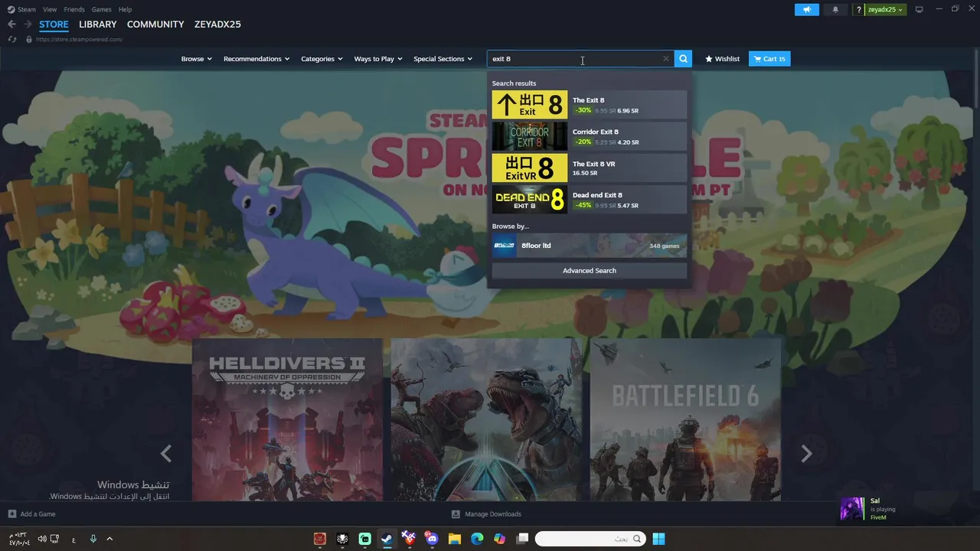Screen dimensions: 980x551
Task: Expand the zeyadx25 account dropdown
Action: pyautogui.click(x=885, y=9)
